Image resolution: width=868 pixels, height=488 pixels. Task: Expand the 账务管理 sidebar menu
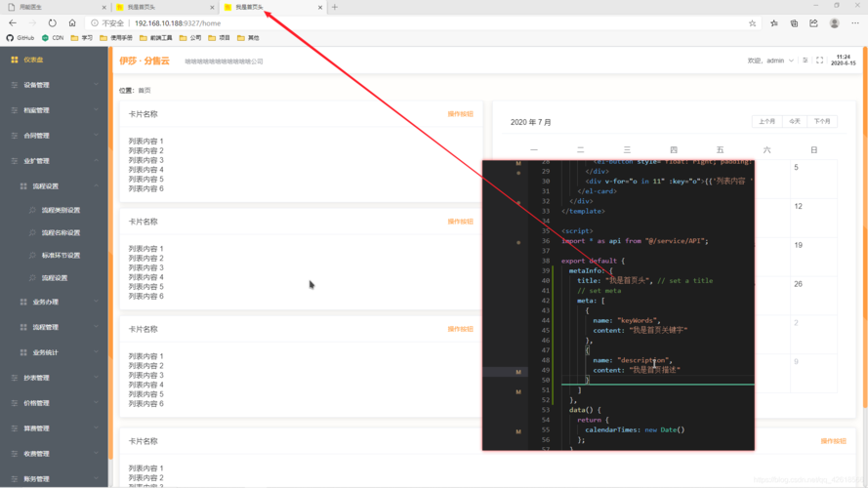point(55,479)
